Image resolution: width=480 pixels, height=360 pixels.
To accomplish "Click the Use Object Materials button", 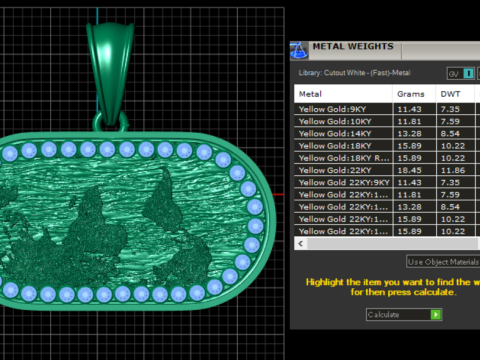I will [x=443, y=262].
